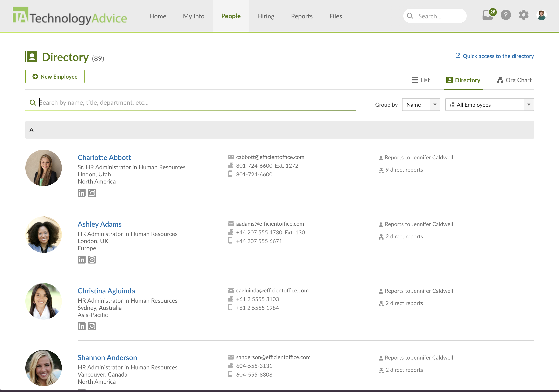This screenshot has height=392, width=559.
Task: Click the reports-to person icon for Ashley Adams
Action: click(381, 225)
